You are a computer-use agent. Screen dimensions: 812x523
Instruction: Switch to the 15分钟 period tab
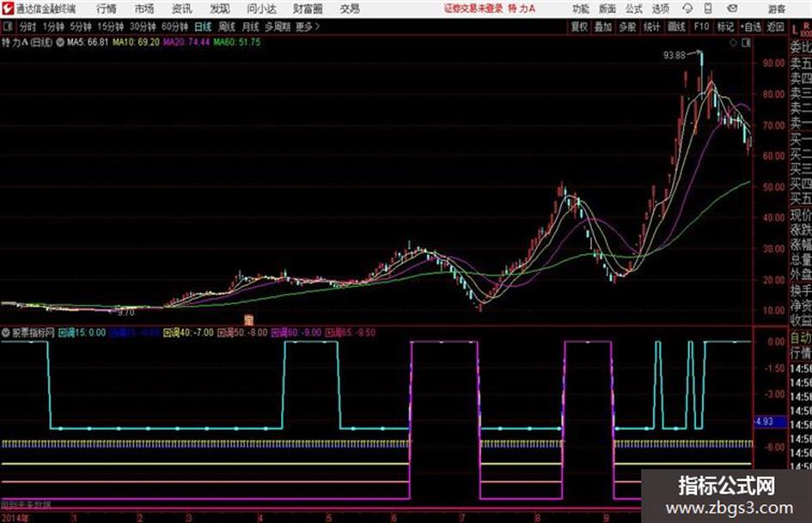tap(110, 27)
